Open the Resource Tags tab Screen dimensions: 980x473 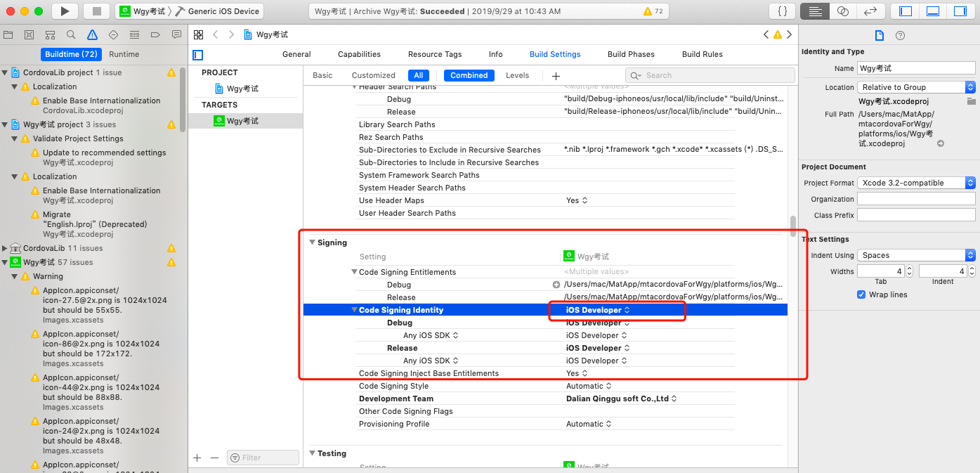[435, 54]
